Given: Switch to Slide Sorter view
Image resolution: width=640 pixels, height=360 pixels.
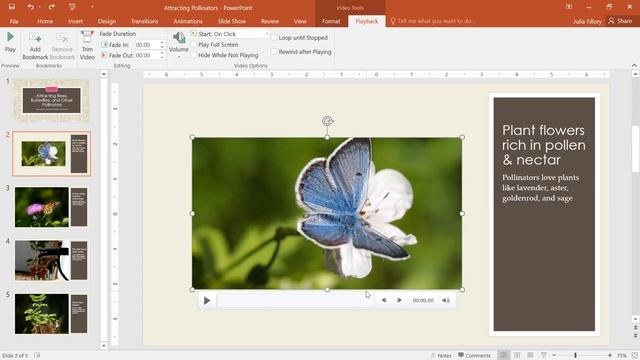Looking at the screenshot, I should point(517,356).
